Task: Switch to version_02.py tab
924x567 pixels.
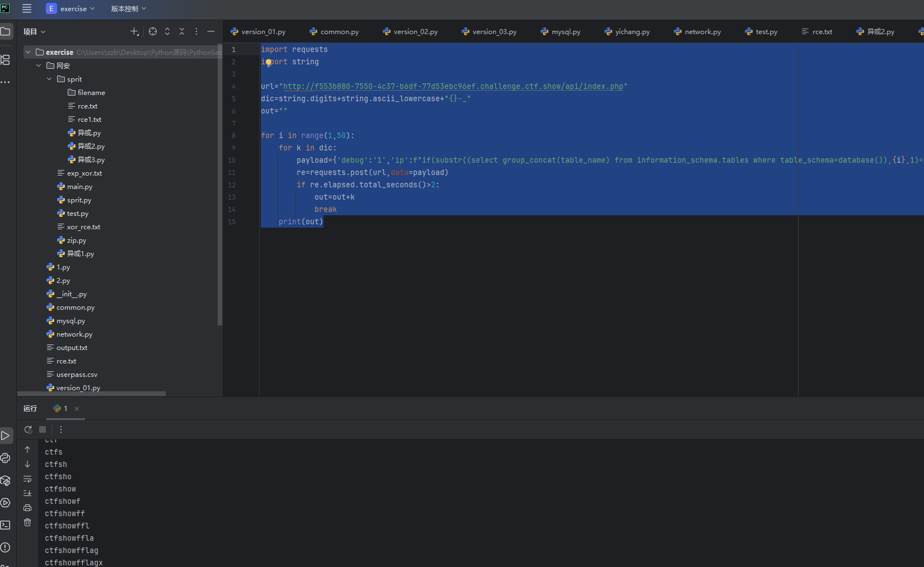Action: coord(410,32)
